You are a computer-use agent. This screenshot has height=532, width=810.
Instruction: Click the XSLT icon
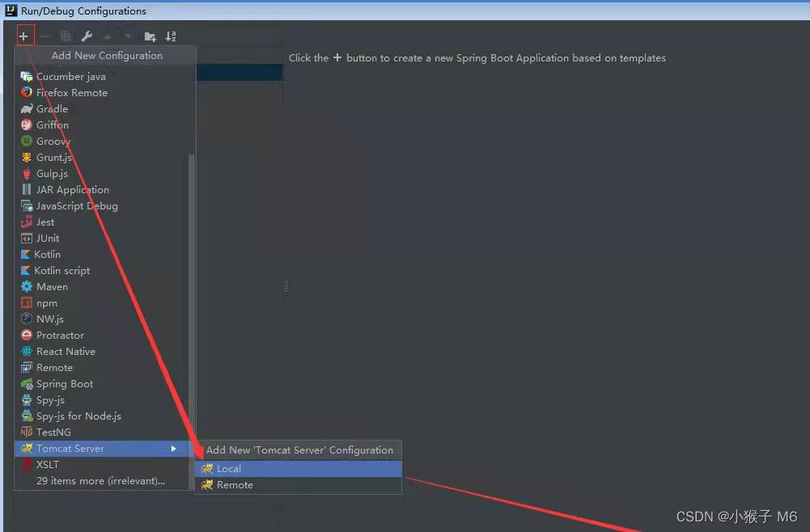27,464
